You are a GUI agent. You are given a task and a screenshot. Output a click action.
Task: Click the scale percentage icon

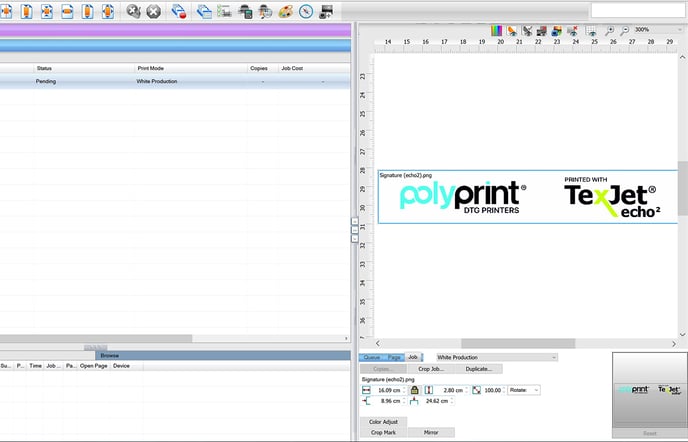click(477, 390)
